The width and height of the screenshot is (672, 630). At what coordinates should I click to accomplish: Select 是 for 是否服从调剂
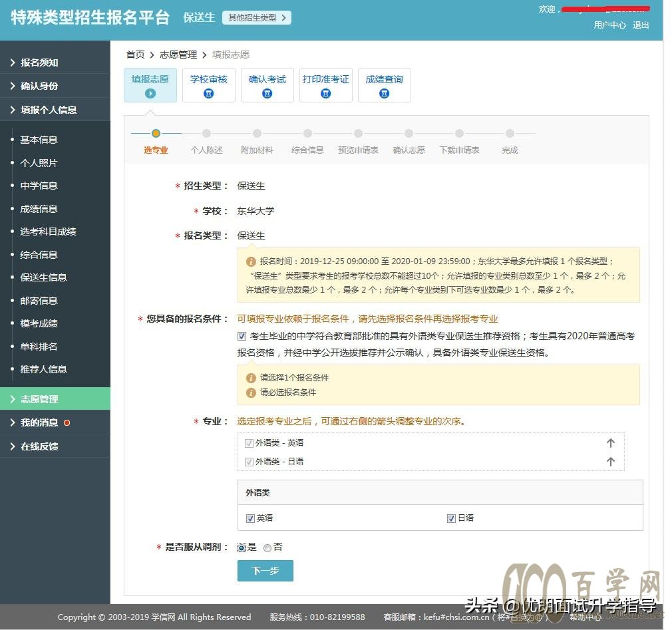tap(242, 548)
